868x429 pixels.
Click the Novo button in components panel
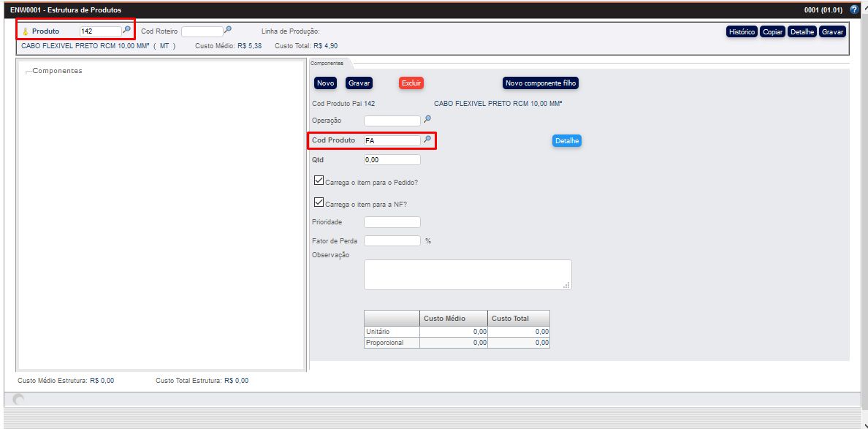[325, 83]
